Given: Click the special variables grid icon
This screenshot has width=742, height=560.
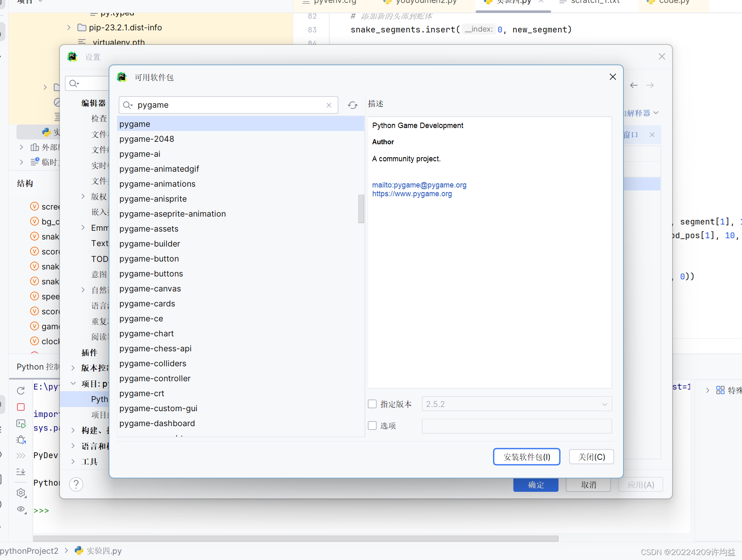Looking at the screenshot, I should pos(720,390).
